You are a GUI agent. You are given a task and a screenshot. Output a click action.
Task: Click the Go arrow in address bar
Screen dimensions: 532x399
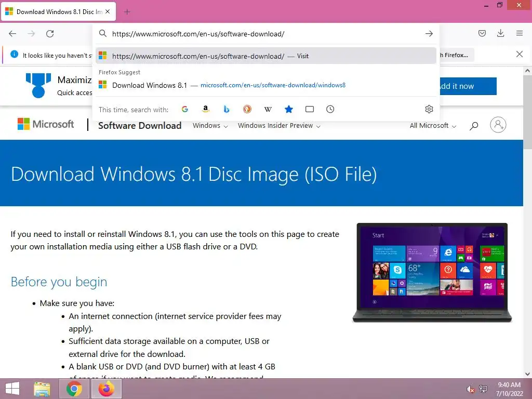click(429, 34)
